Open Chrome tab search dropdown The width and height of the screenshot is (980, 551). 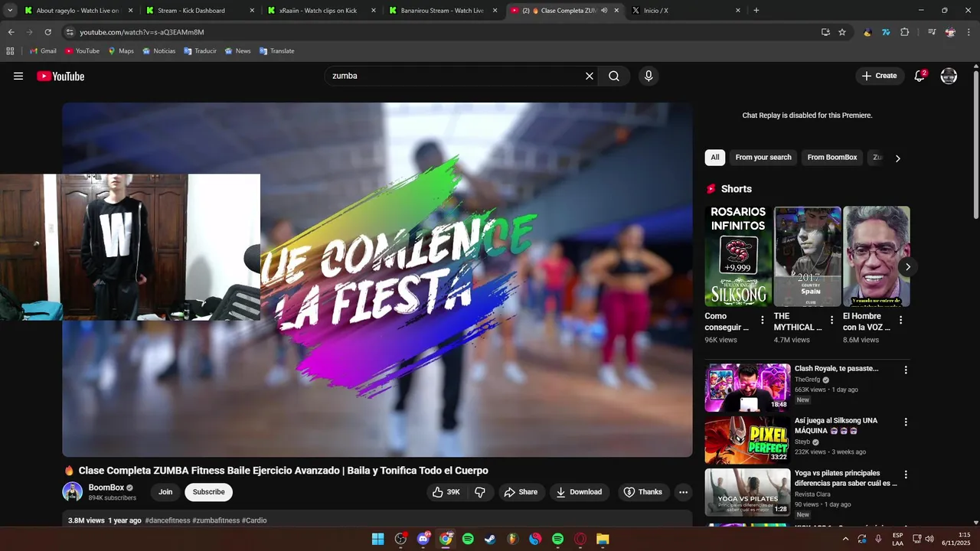(10, 11)
